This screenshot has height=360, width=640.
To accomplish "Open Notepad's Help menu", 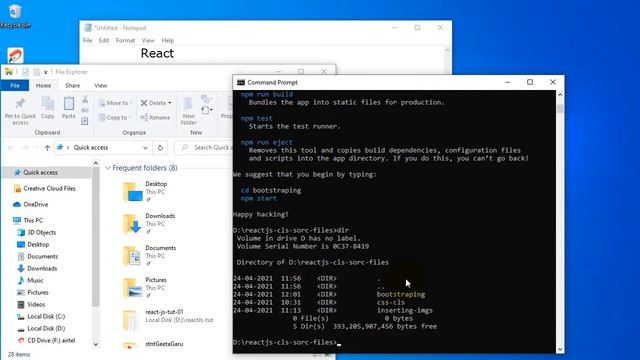I will click(x=167, y=40).
